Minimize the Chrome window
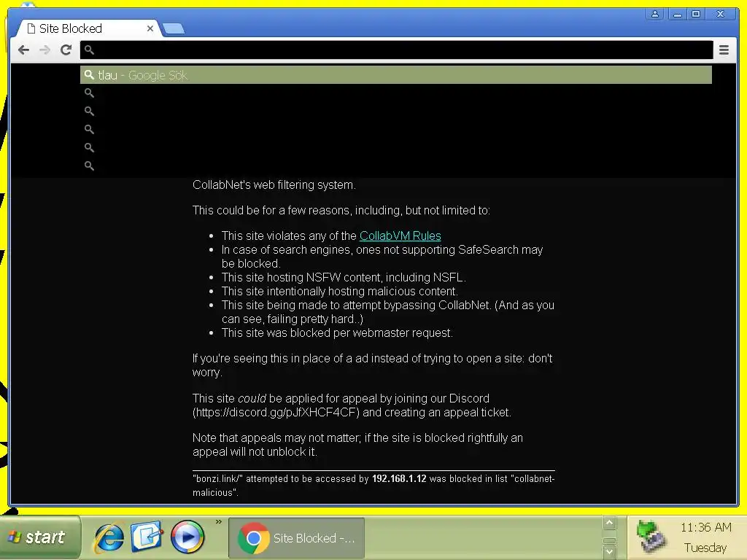The width and height of the screenshot is (747, 560). click(677, 14)
